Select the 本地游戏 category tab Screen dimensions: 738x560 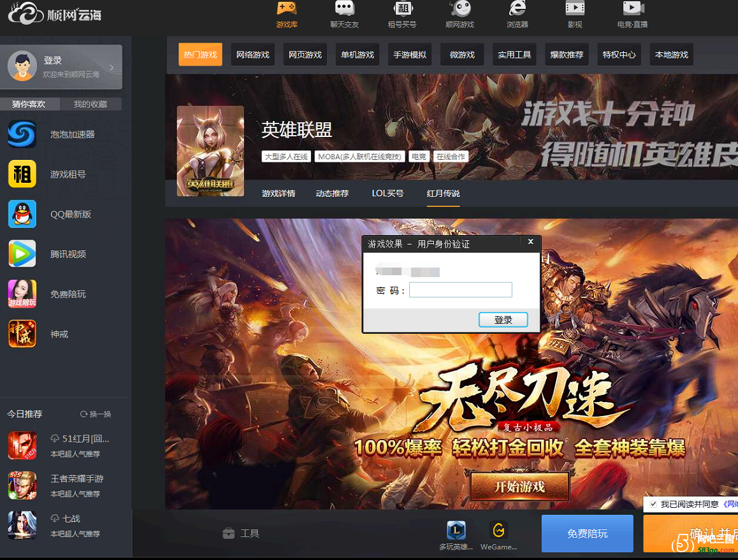(671, 55)
